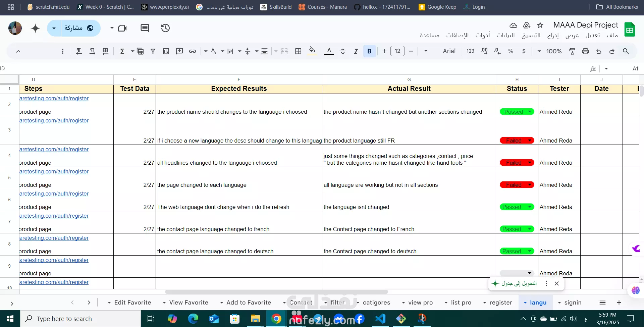Open the langu sheet tab menu arrow

[x=525, y=303]
